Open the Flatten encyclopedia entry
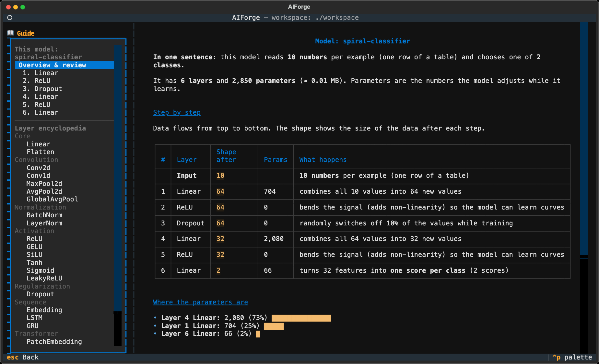The height and width of the screenshot is (364, 599). (41, 152)
